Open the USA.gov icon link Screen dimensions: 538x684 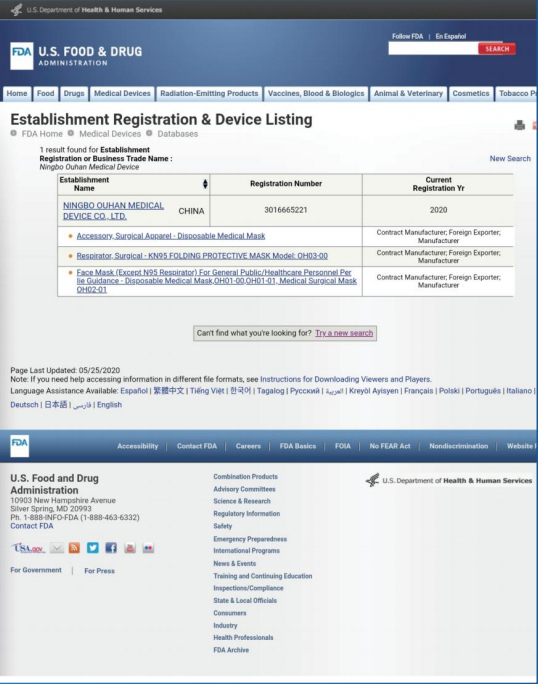(x=28, y=548)
